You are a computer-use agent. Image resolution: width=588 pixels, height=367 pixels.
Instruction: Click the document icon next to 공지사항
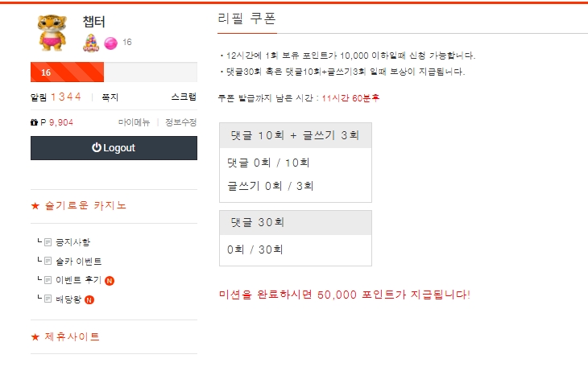coord(48,241)
